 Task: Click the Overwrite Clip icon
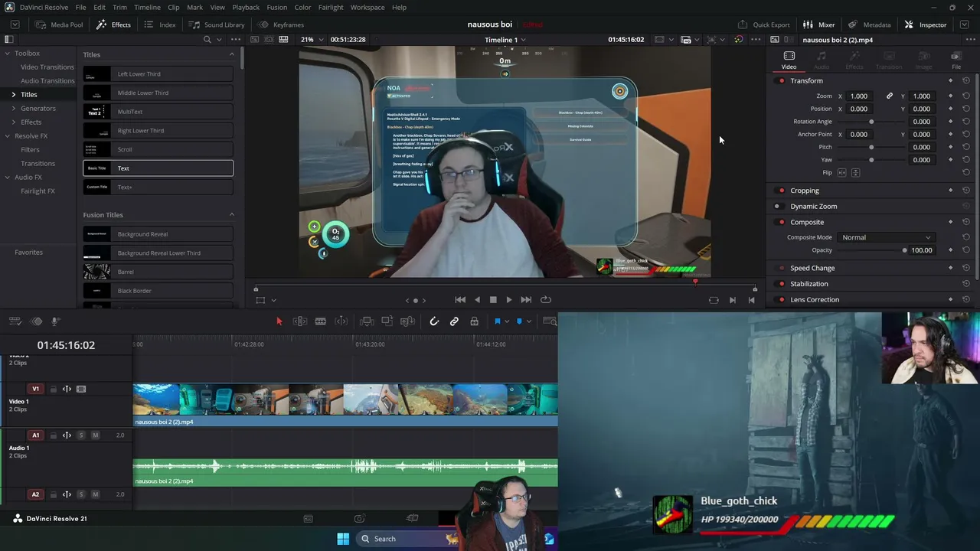point(387,321)
